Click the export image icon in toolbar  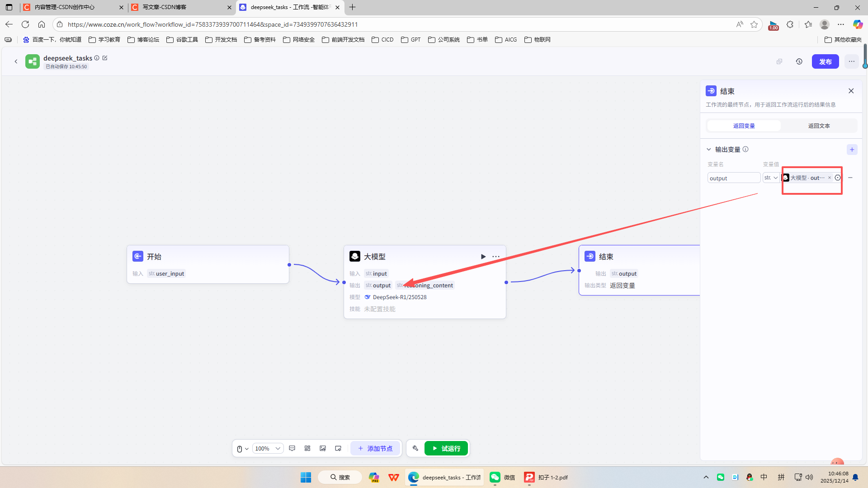[323, 448]
